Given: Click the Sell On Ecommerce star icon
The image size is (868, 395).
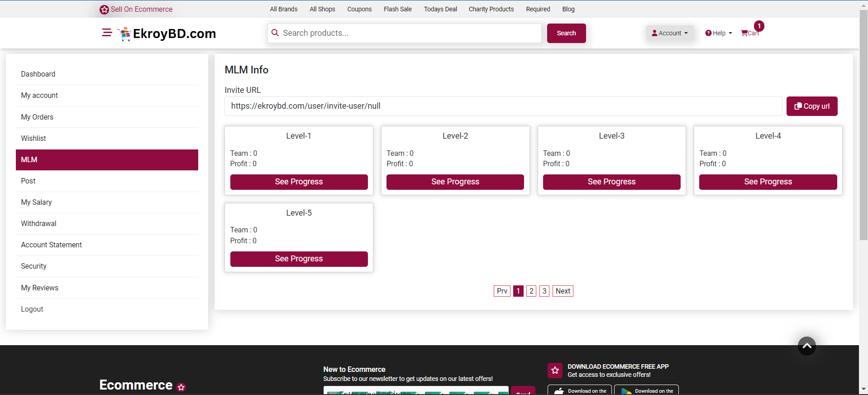Looking at the screenshot, I should (104, 10).
